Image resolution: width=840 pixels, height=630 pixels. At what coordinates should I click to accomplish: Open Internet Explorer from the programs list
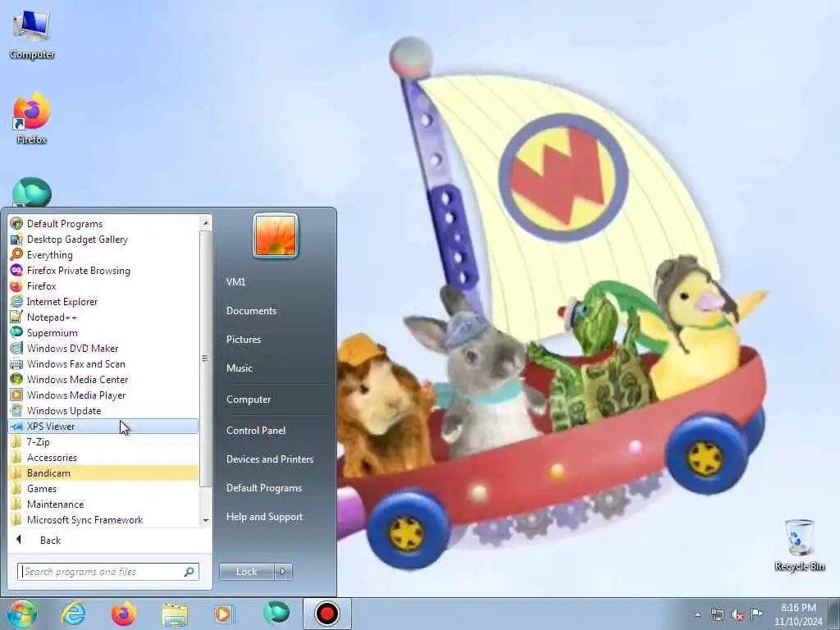(104, 301)
